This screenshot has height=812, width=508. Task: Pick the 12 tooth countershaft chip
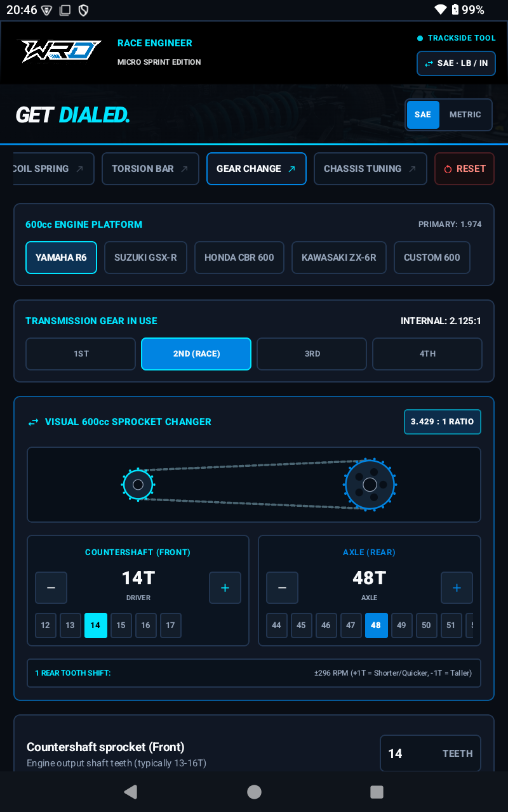click(x=46, y=625)
